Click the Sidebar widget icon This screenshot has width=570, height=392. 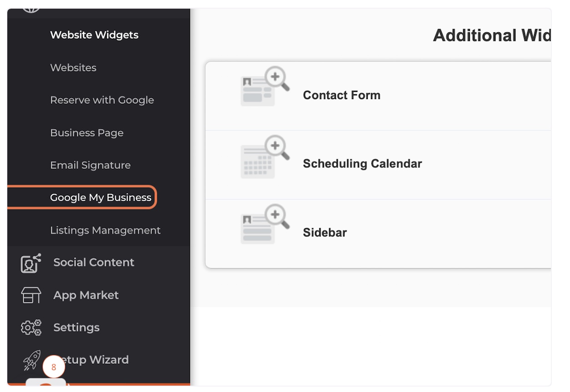265,224
